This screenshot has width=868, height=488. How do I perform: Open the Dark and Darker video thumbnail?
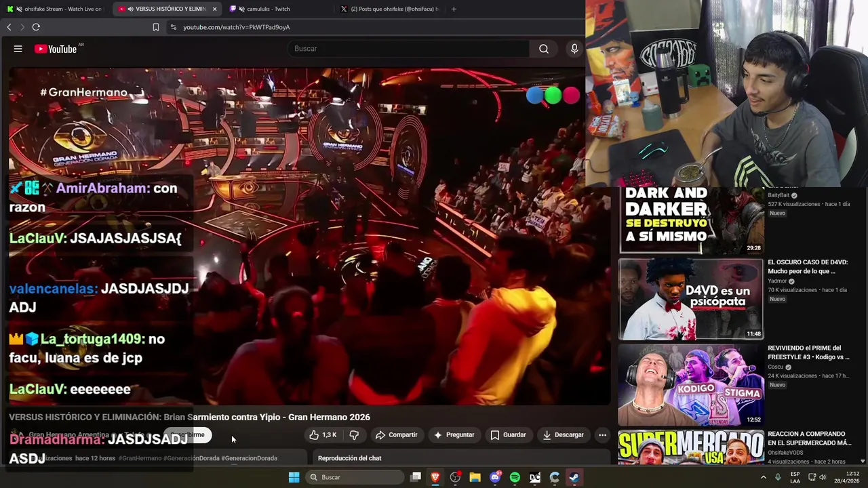click(691, 220)
